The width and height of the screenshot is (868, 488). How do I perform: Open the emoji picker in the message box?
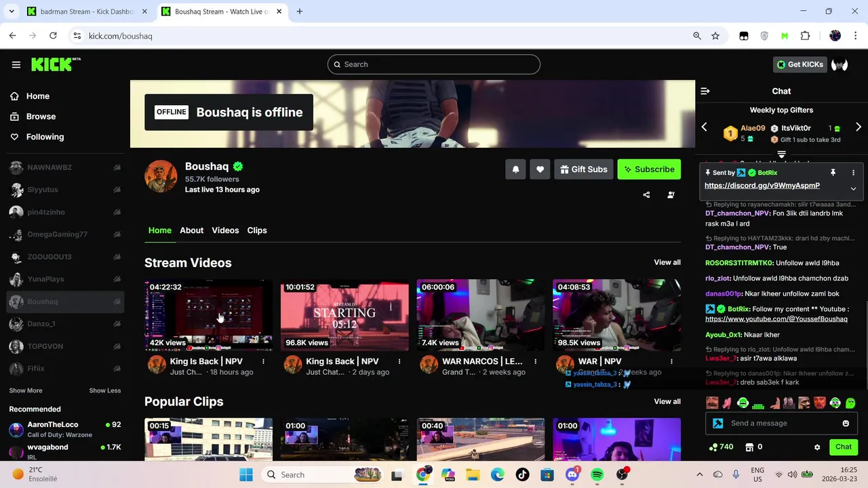click(846, 424)
